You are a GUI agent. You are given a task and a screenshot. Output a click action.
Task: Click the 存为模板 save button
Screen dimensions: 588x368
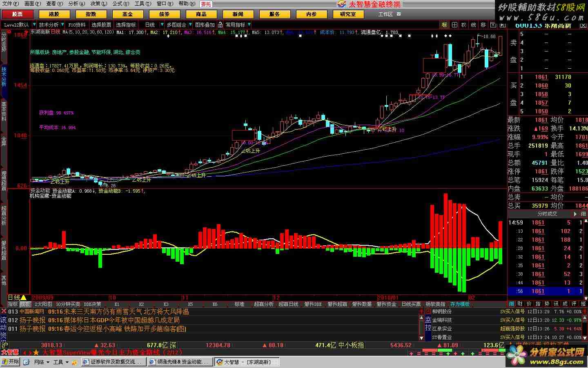(460, 304)
